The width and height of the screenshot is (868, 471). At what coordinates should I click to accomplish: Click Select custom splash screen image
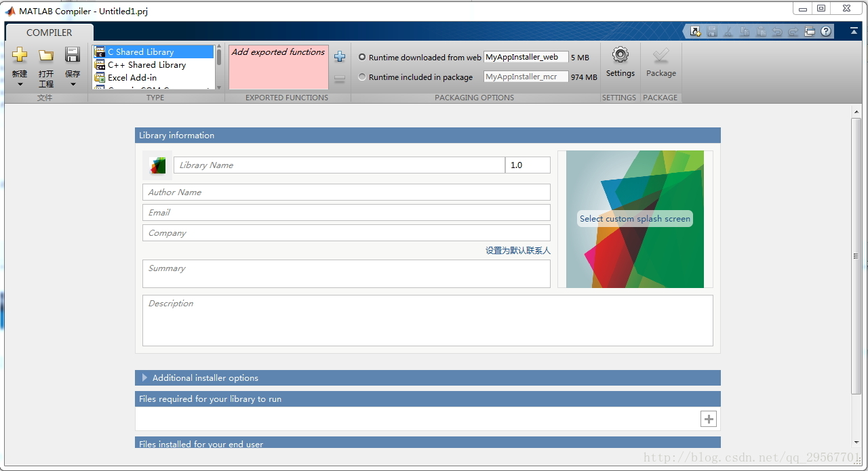pos(635,219)
